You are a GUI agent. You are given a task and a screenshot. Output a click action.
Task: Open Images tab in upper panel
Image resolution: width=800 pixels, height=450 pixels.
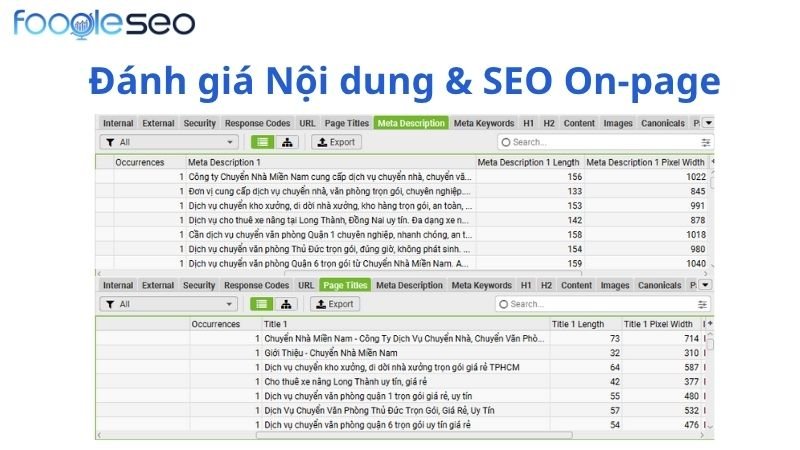click(618, 123)
